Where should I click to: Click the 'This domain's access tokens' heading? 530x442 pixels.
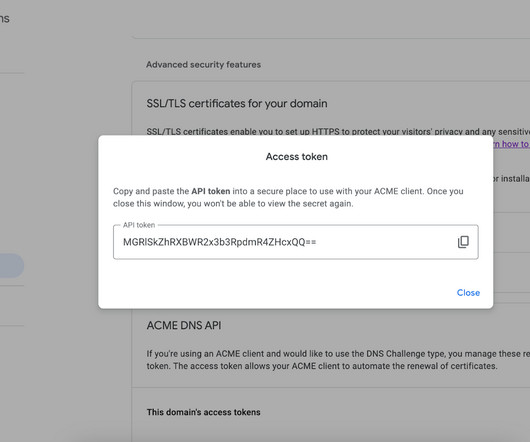coord(203,412)
